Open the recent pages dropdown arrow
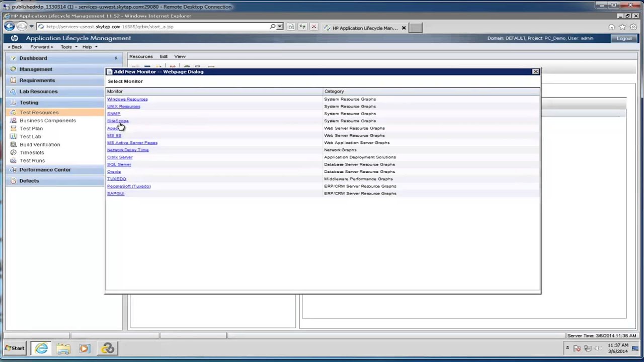Viewport: 644px width, 362px height. (31, 27)
